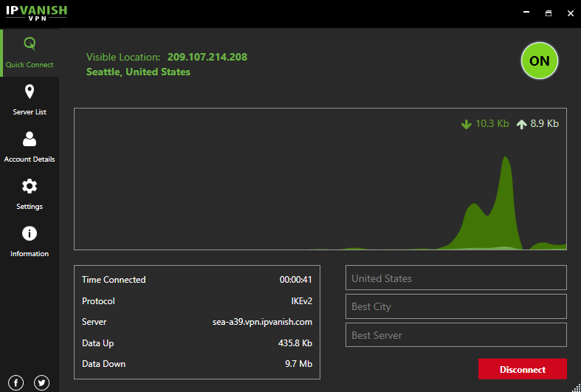Click the Time Connected value 00:00:41
Viewport: 581px width, 392px height.
[296, 280]
